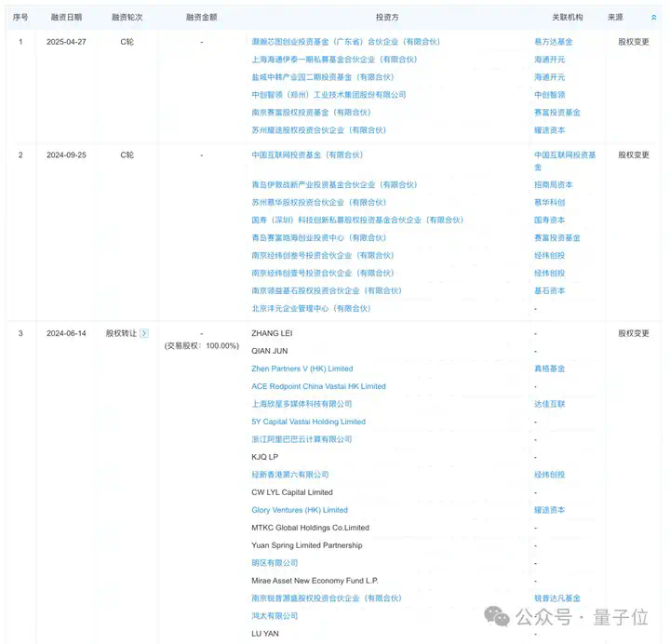Viewport: 670px width, 644px height.
Task: Open investor 鸿太有限公司
Action: [x=275, y=616]
